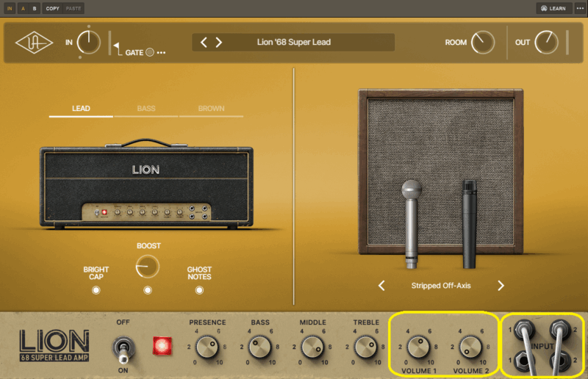Select the right black dynamic microphone
The width and height of the screenshot is (588, 379).
coord(470,224)
